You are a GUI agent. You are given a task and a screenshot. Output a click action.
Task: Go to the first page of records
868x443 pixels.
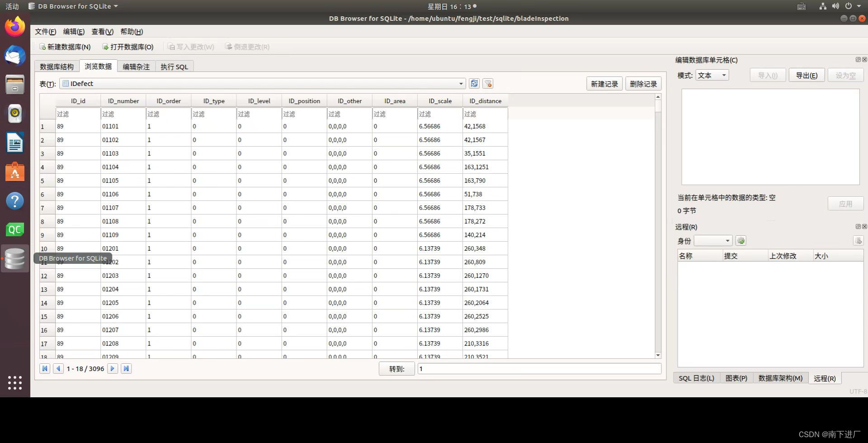[x=45, y=369]
